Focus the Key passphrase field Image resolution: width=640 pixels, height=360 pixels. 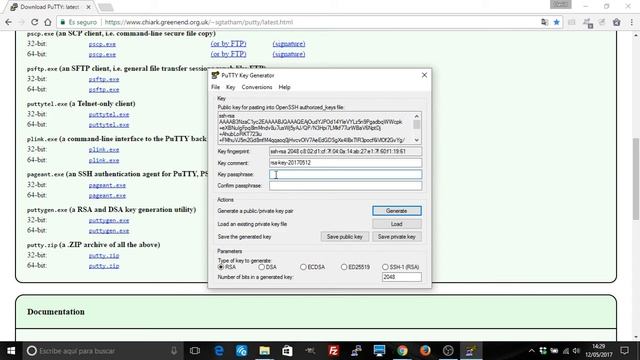(345, 174)
